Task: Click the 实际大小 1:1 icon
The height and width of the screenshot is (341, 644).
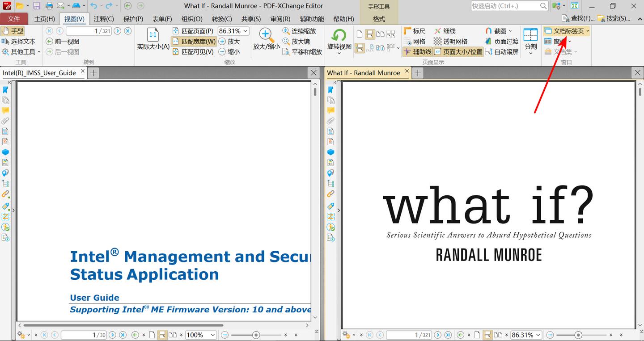Action: pos(153,35)
